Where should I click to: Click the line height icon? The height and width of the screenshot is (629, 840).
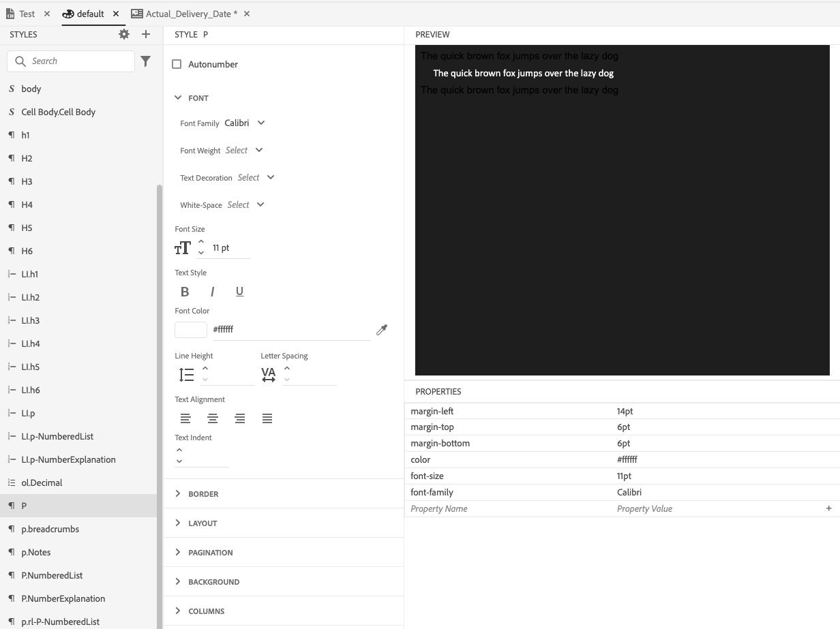tap(185, 374)
